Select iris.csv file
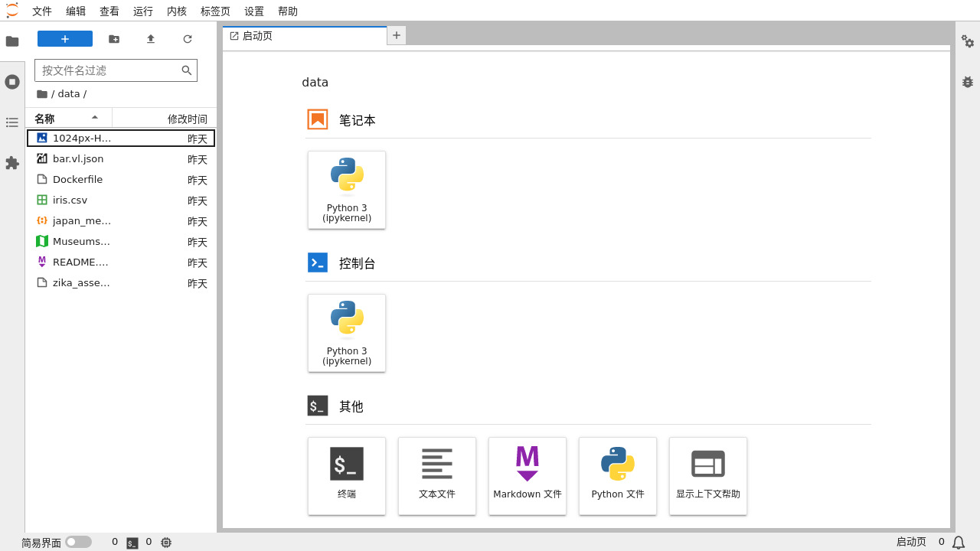Image resolution: width=980 pixels, height=551 pixels. point(121,201)
